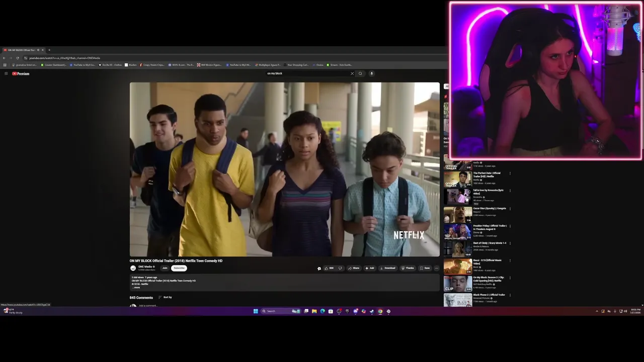This screenshot has height=362, width=644.
Task: Open the Sort by comments dropdown
Action: coord(166,297)
